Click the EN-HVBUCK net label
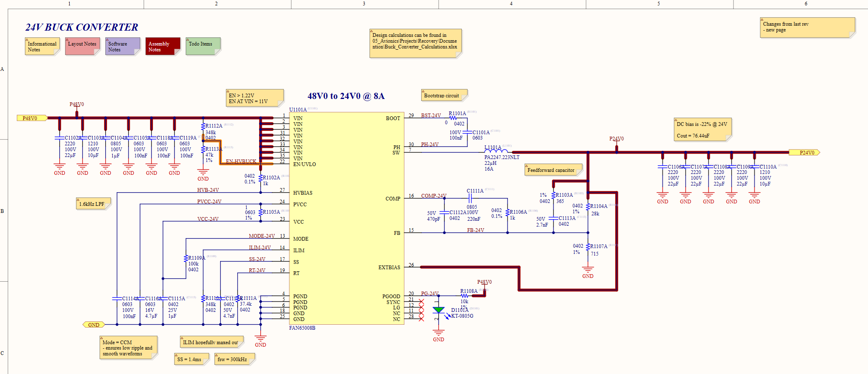This screenshot has height=374, width=868. click(241, 162)
